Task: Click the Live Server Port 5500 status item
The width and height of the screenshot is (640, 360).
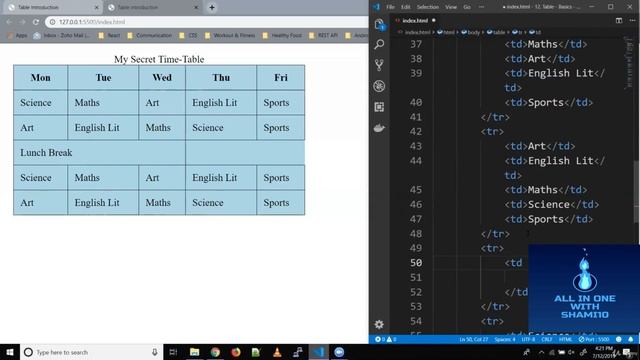Action: 594,339
